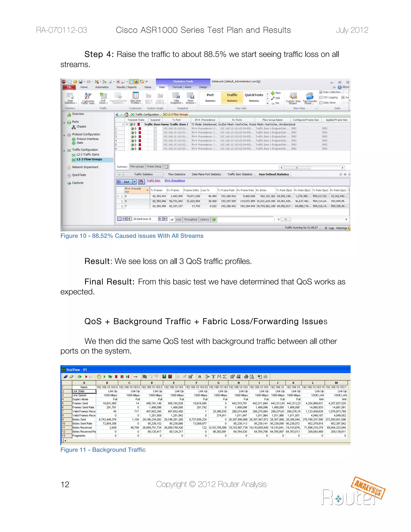Select L2-3 Traffic Items tree item
411x532 pixels.
tap(88, 155)
